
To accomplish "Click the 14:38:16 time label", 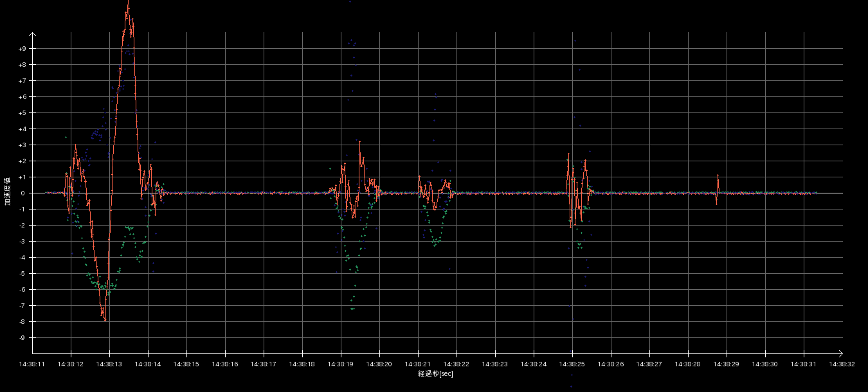I will point(225,364).
